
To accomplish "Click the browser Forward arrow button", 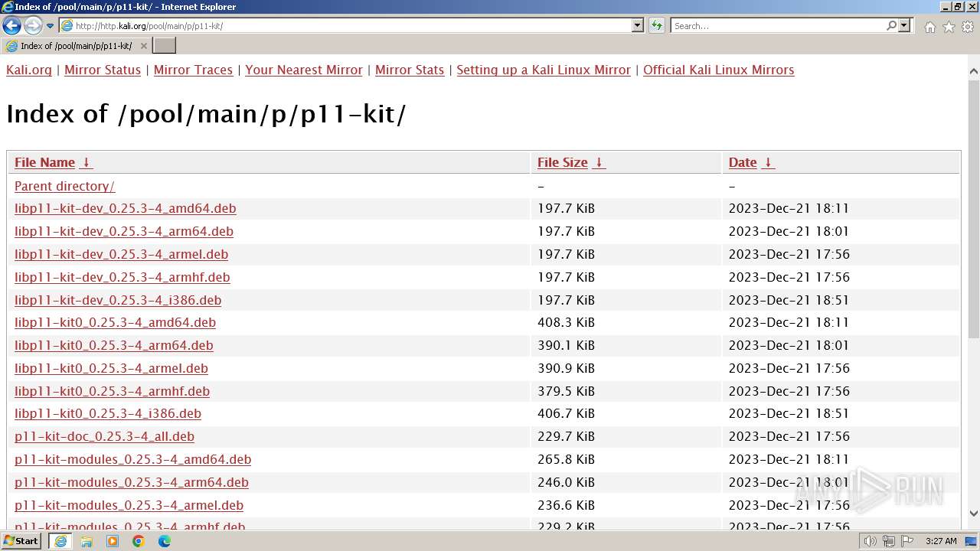I will [x=33, y=25].
